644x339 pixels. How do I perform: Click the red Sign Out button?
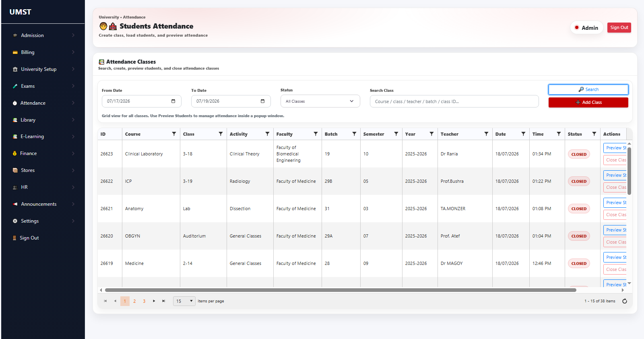point(619,28)
